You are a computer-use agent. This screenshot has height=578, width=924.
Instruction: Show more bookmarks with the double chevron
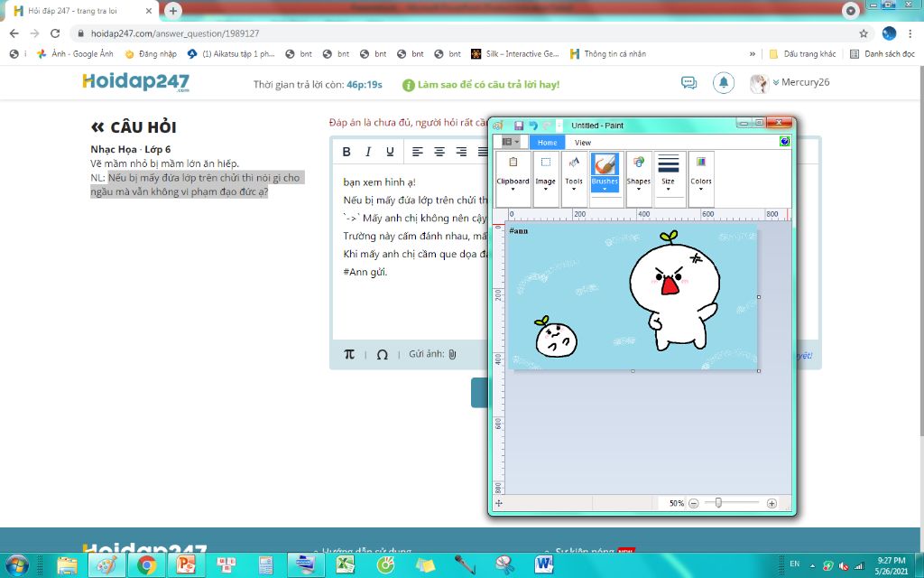tap(753, 53)
